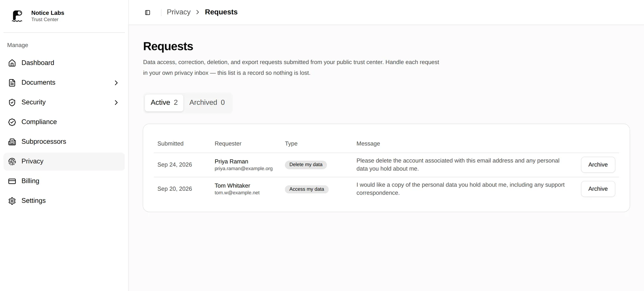Expand the Documents submenu chevron
Screen dimensions: 644x291
pyautogui.click(x=116, y=83)
